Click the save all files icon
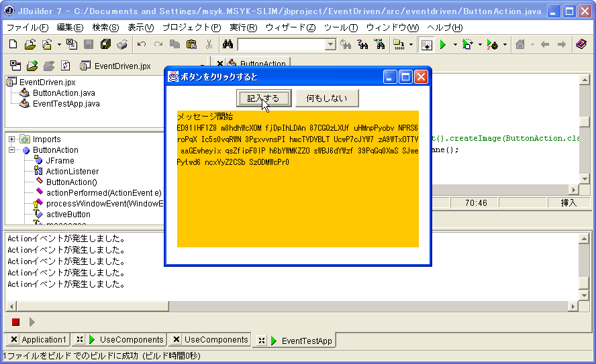This screenshot has height=364, width=596. (x=105, y=44)
